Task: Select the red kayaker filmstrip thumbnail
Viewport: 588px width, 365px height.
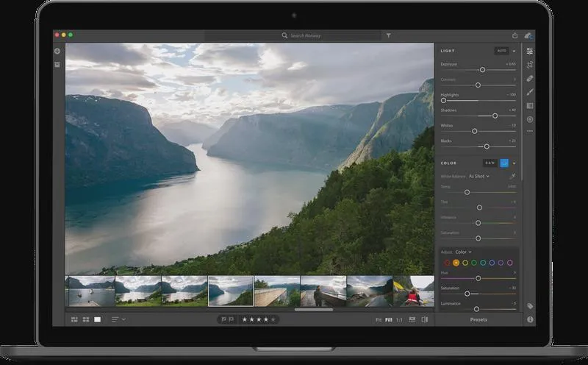Action: coord(414,291)
